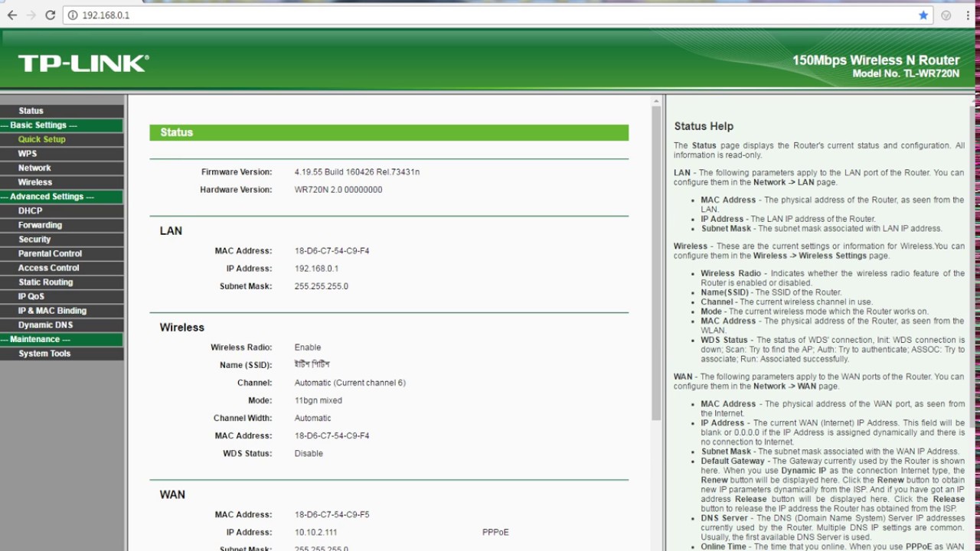Click the Status Help heading

click(x=704, y=126)
